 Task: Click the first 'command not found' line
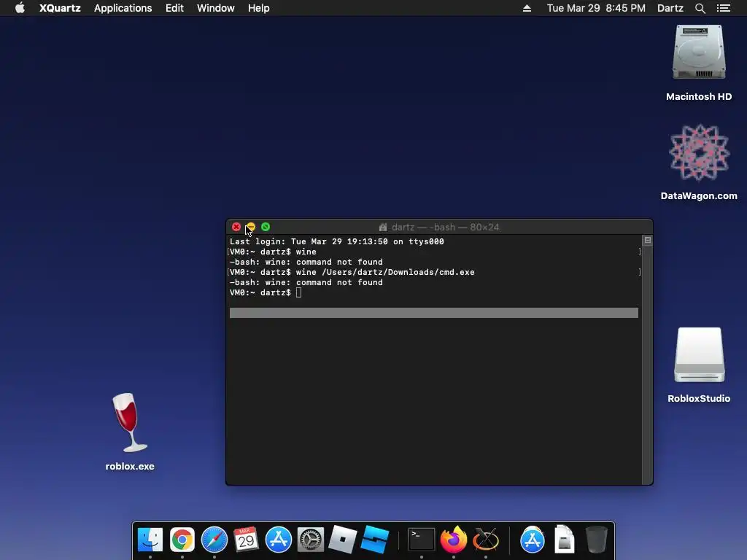point(306,262)
